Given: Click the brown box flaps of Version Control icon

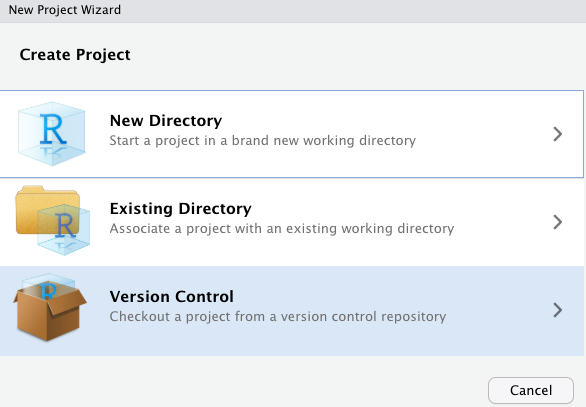Looking at the screenshot, I should (50, 299).
